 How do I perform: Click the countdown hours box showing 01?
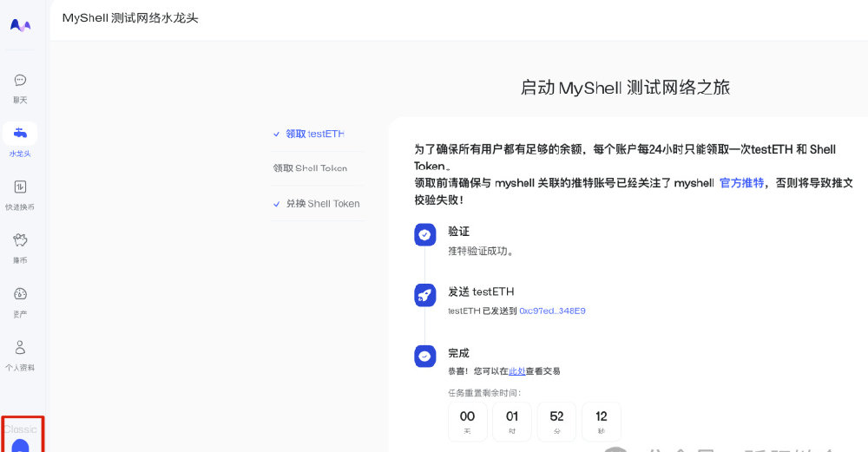(512, 422)
